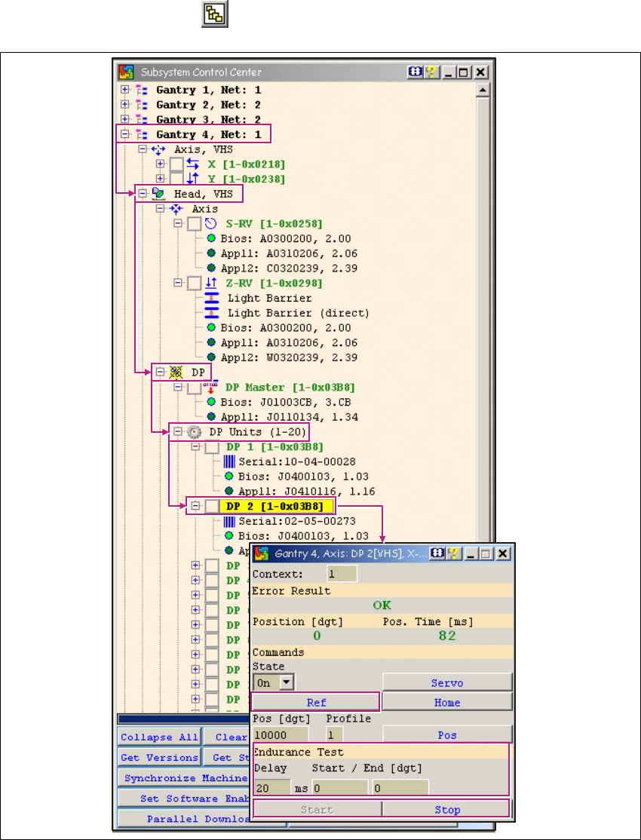This screenshot has width=641, height=840.
Task: Check the Z-RV axis checkbox
Action: pos(195,284)
